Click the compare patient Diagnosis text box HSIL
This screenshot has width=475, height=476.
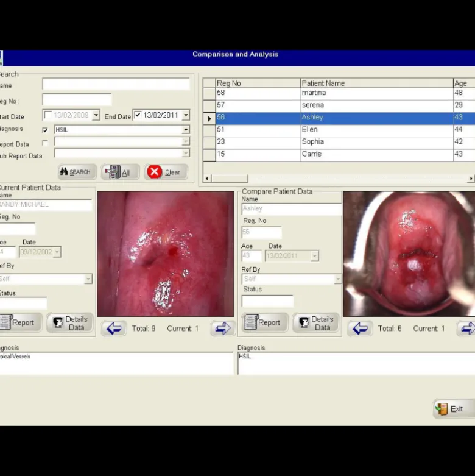pos(356,363)
